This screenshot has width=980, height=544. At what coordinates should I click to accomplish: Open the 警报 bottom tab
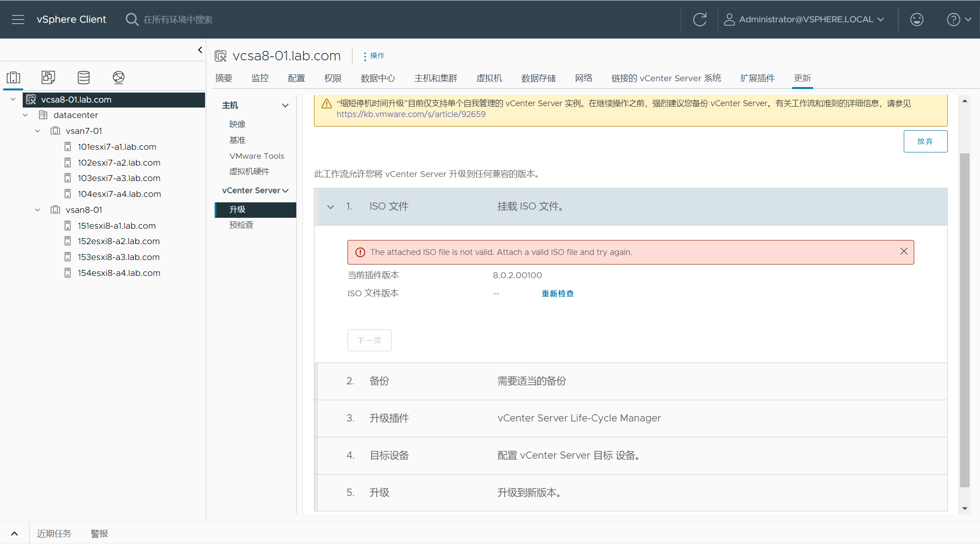[x=99, y=534]
